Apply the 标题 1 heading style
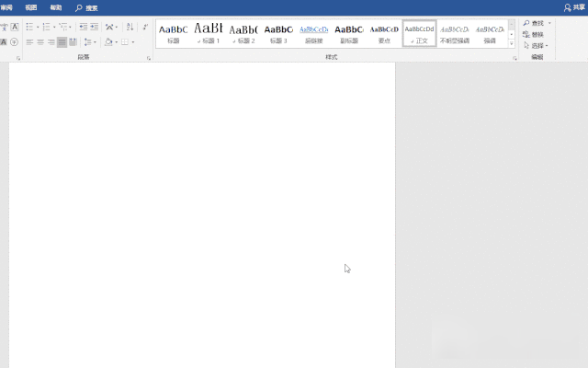The image size is (588, 368). coord(209,33)
